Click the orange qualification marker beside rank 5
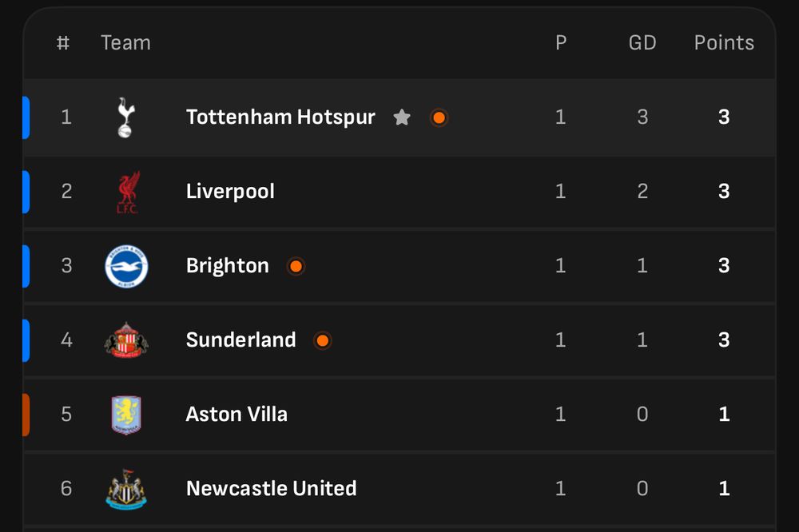The height and width of the screenshot is (532, 799). coord(26,415)
